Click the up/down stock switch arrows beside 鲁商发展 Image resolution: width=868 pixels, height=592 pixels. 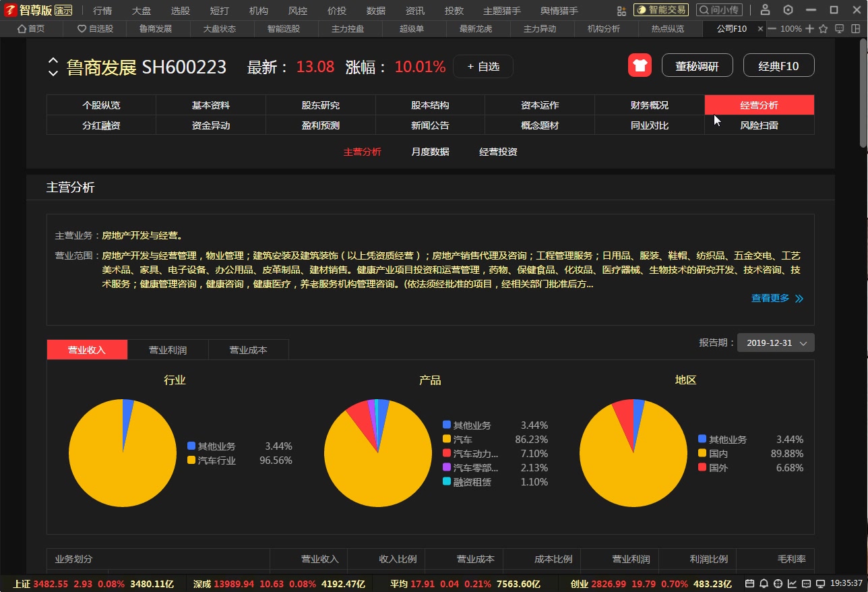coord(53,67)
